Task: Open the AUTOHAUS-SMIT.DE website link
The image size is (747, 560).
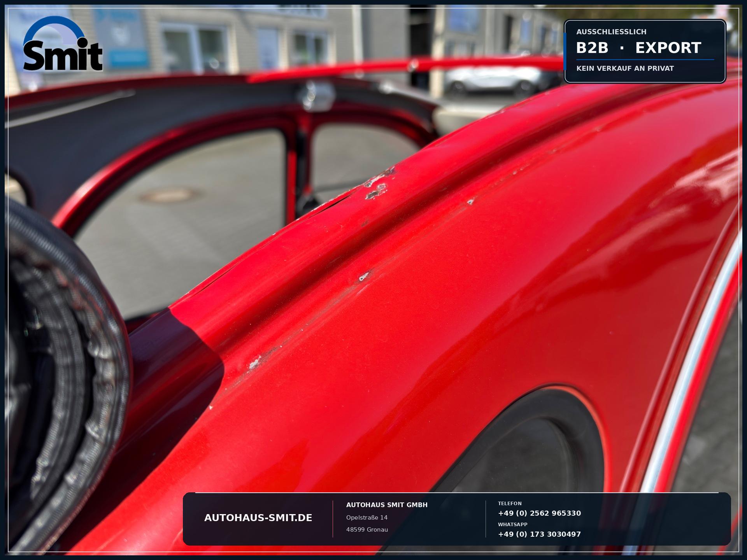Action: tap(258, 518)
